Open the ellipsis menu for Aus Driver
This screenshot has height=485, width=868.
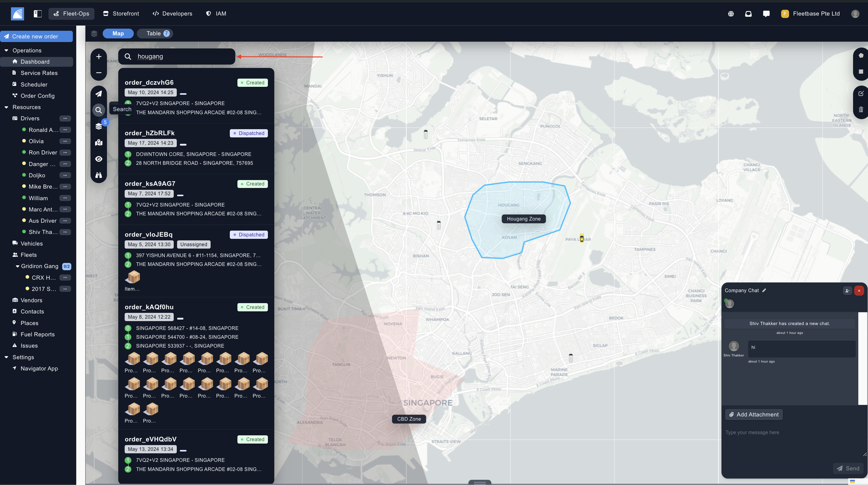65,221
